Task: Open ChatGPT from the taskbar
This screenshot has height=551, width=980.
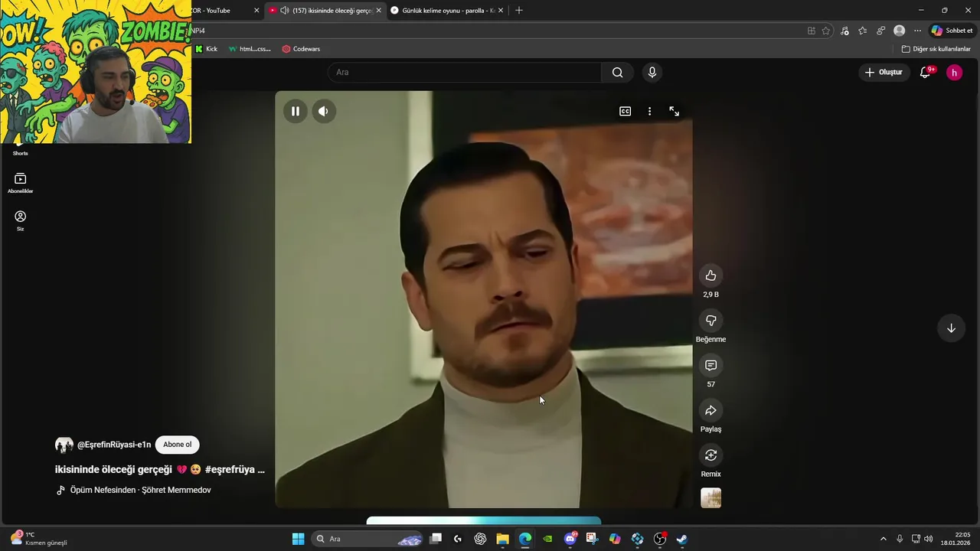Action: (480, 539)
